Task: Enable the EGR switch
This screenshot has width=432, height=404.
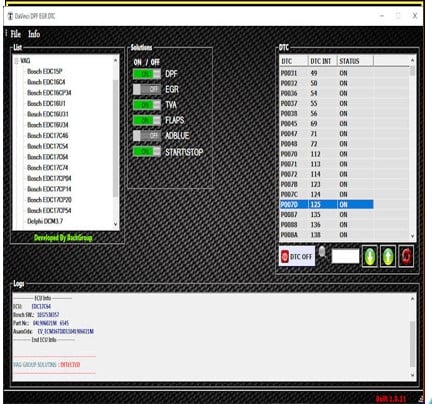Action: pos(147,89)
